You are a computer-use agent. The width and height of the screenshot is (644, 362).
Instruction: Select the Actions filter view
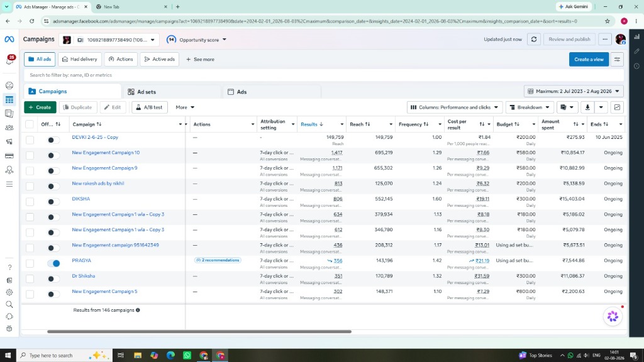point(121,60)
